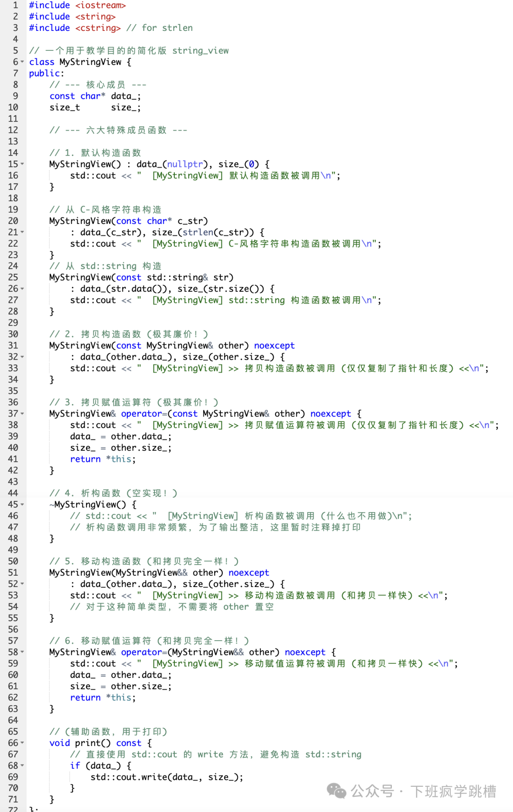Collapse the if (data_) fold arrow on line 68
This screenshot has height=812, width=513.
click(x=22, y=766)
